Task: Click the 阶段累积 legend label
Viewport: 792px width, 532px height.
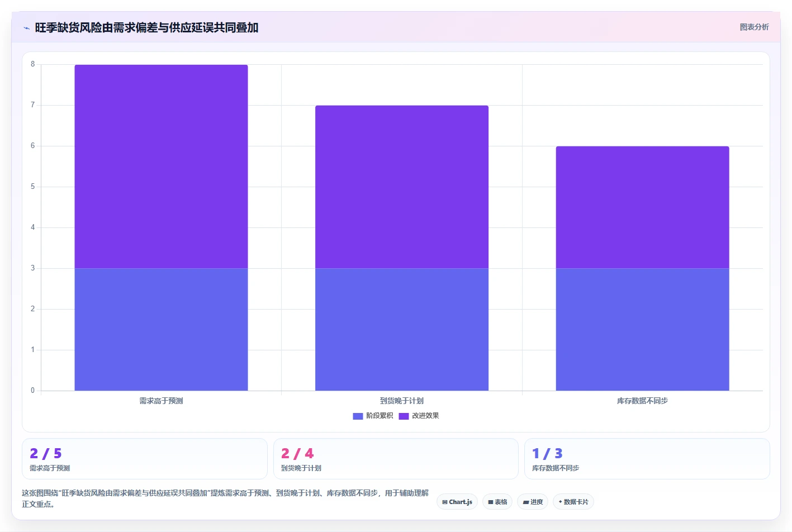Action: click(x=380, y=416)
